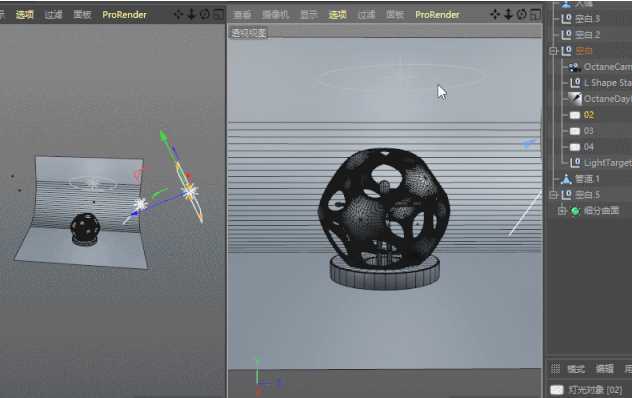Click the 空白.3 null icon
Screen dimensions: 632x398
click(x=566, y=19)
